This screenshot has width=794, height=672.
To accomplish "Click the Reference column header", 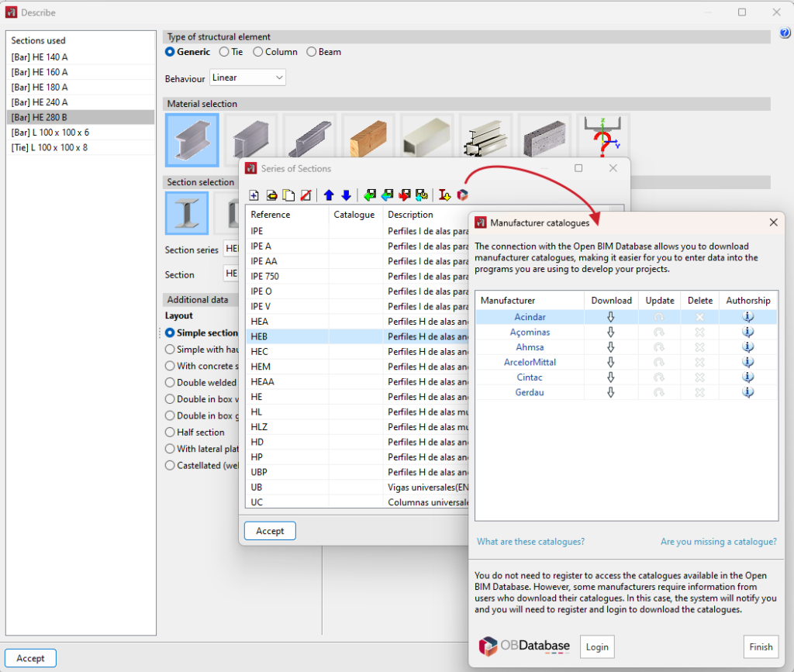I will point(287,215).
